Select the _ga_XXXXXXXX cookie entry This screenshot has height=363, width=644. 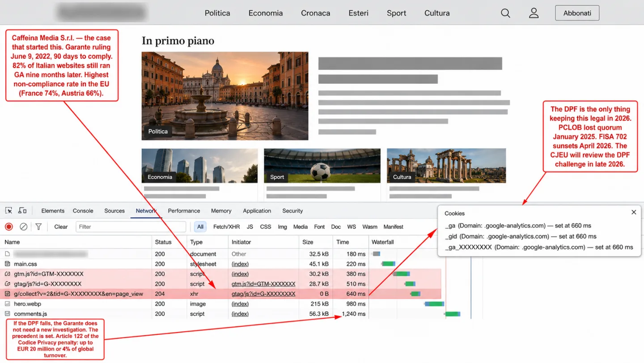(x=539, y=247)
